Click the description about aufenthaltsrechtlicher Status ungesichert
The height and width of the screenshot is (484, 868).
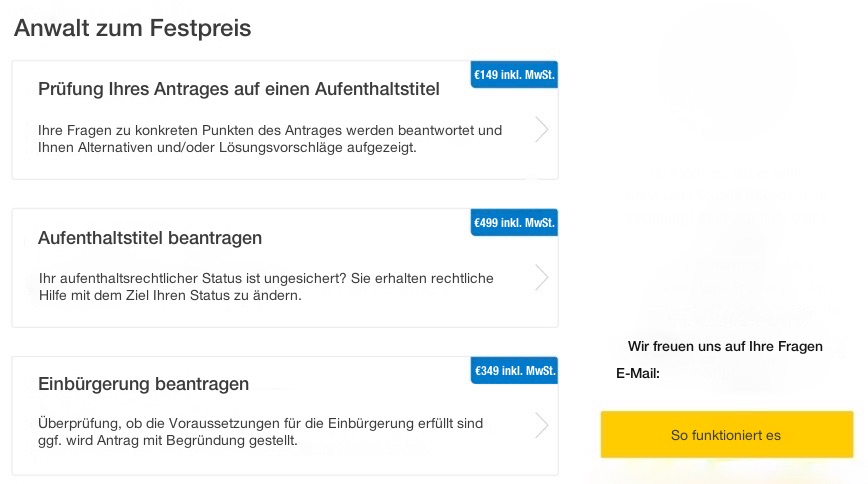[x=265, y=278]
